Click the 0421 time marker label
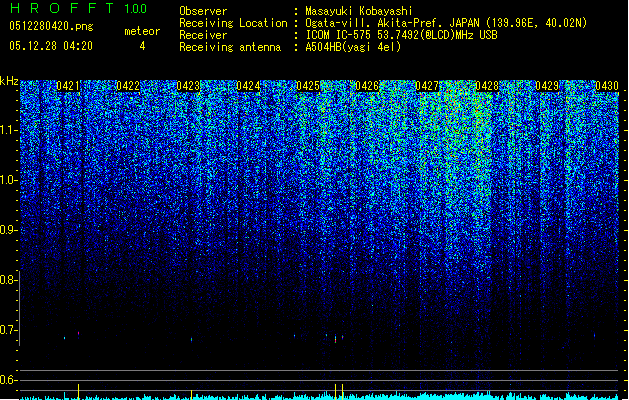Image resolution: width=629 pixels, height=400 pixels. click(68, 86)
